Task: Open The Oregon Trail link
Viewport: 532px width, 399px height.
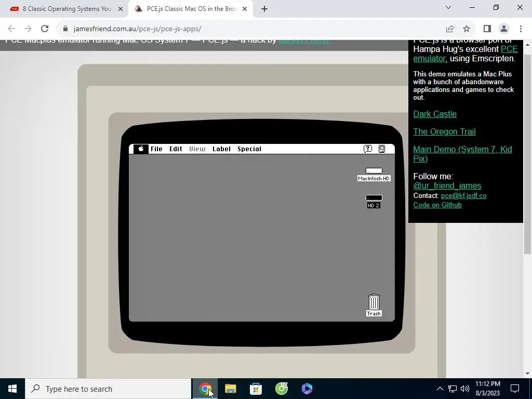Action: (445, 131)
